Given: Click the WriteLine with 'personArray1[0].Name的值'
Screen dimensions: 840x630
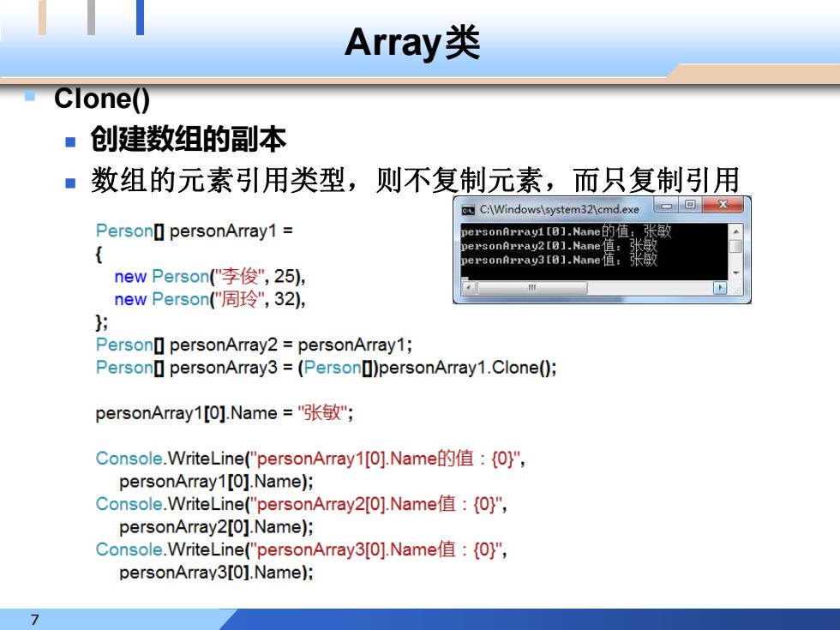Looking at the screenshot, I should (x=310, y=459).
